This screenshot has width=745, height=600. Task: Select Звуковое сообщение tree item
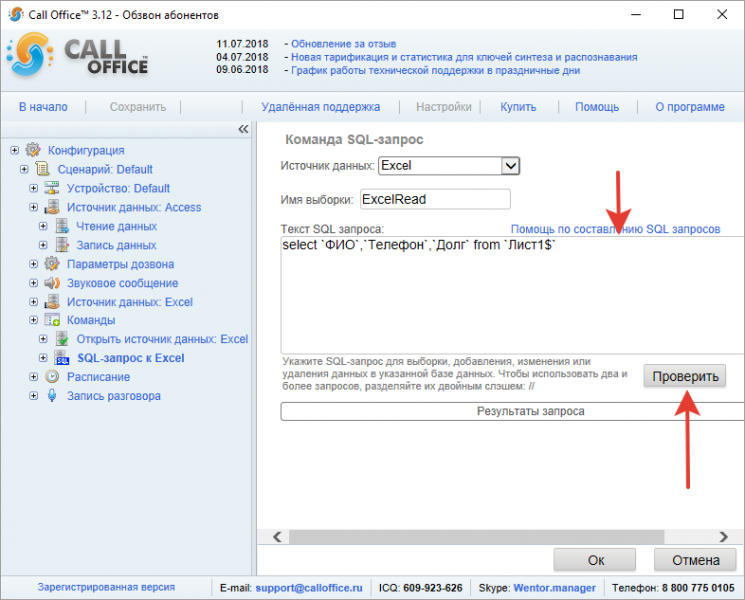[123, 283]
